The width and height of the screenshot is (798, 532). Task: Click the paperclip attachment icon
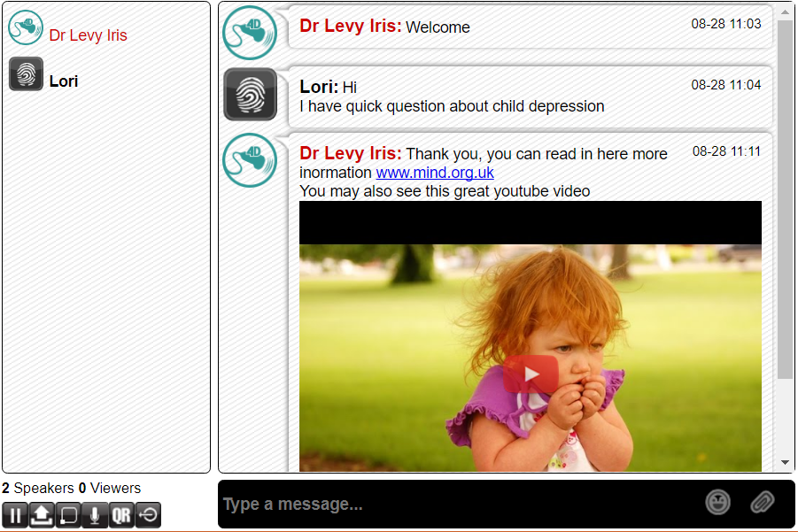762,503
